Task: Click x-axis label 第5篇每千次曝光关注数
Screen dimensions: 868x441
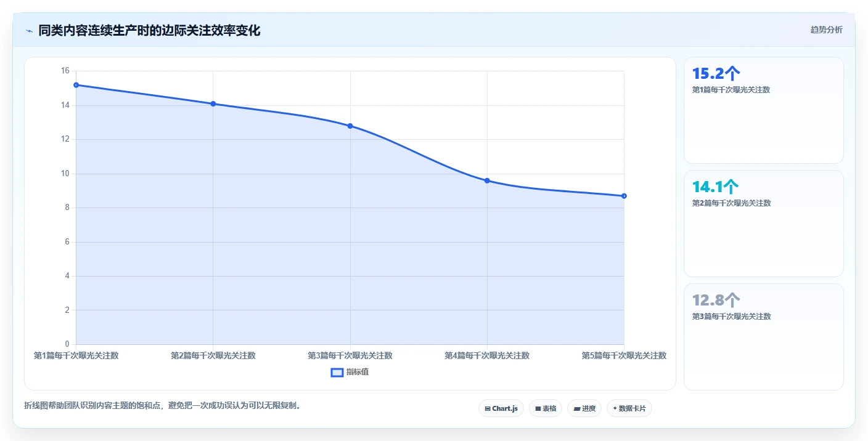Action: (624, 355)
